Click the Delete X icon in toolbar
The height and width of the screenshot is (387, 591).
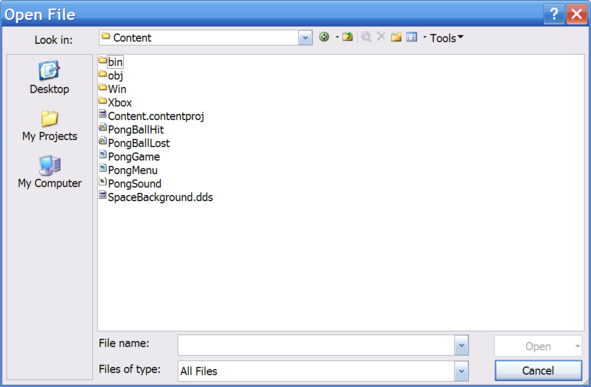(x=381, y=37)
